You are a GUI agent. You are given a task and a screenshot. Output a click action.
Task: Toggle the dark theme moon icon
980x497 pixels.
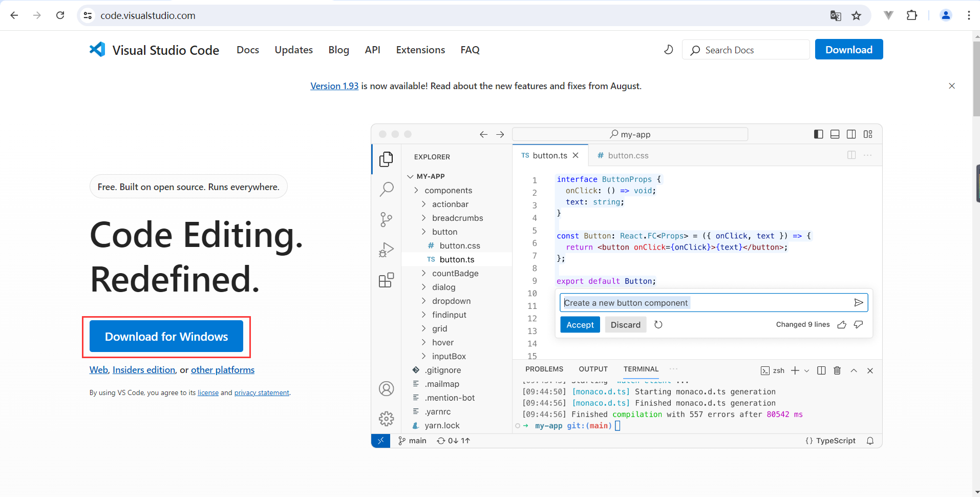point(668,50)
